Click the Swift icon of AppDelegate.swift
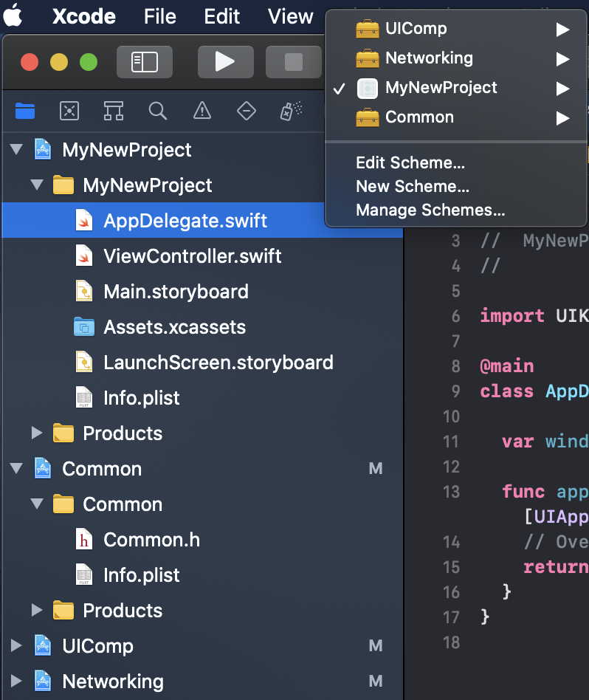The width and height of the screenshot is (589, 700). (x=84, y=220)
